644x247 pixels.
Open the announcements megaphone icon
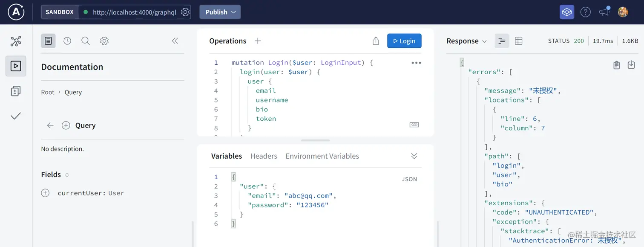pyautogui.click(x=604, y=12)
